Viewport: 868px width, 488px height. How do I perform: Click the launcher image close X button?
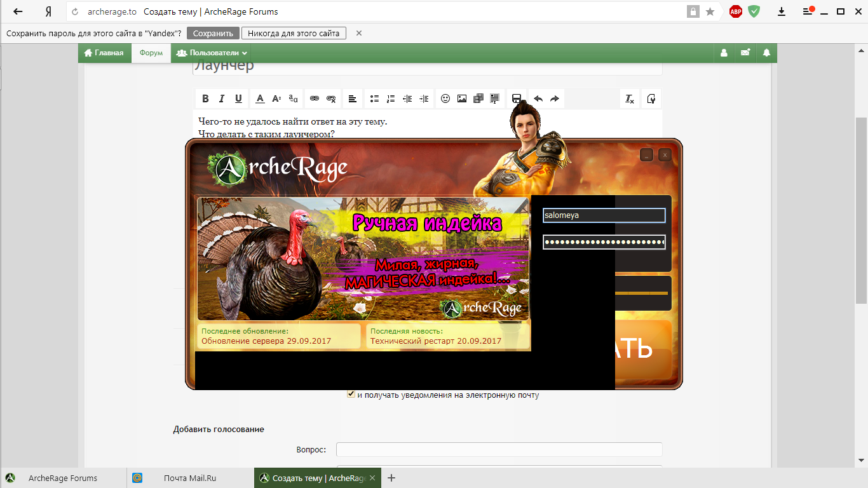point(665,154)
